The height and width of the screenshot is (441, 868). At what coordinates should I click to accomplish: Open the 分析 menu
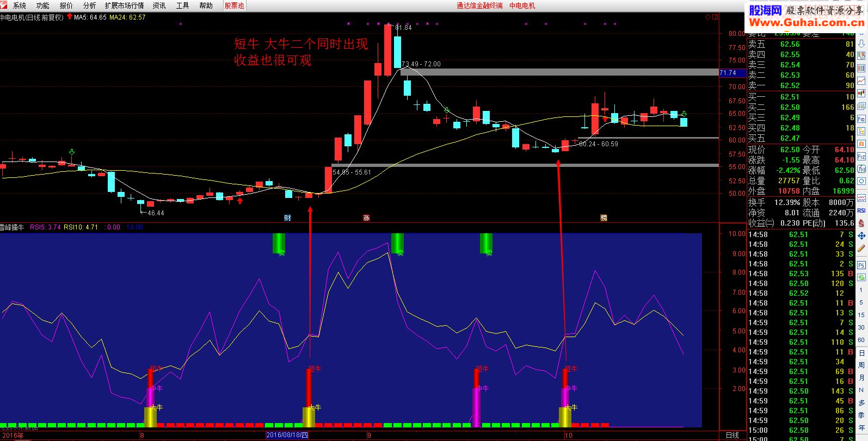89,5
